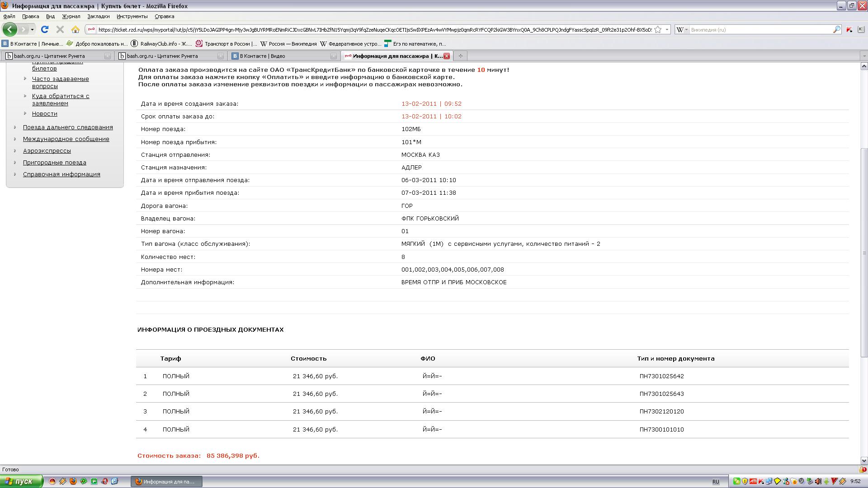868x488 pixels.
Task: Open Wikipedia search engine dropdown
Action: pos(682,29)
